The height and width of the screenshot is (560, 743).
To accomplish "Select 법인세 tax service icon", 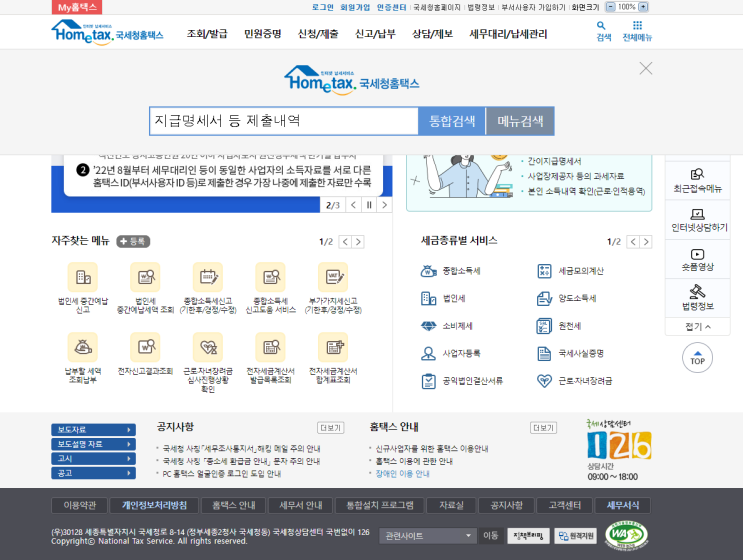I will [x=428, y=298].
